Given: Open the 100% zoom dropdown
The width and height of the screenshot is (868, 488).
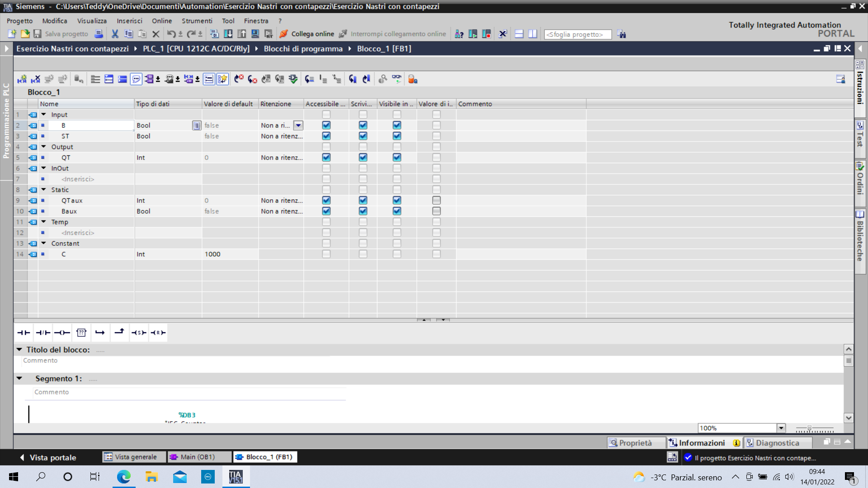Looking at the screenshot, I should coord(781,428).
